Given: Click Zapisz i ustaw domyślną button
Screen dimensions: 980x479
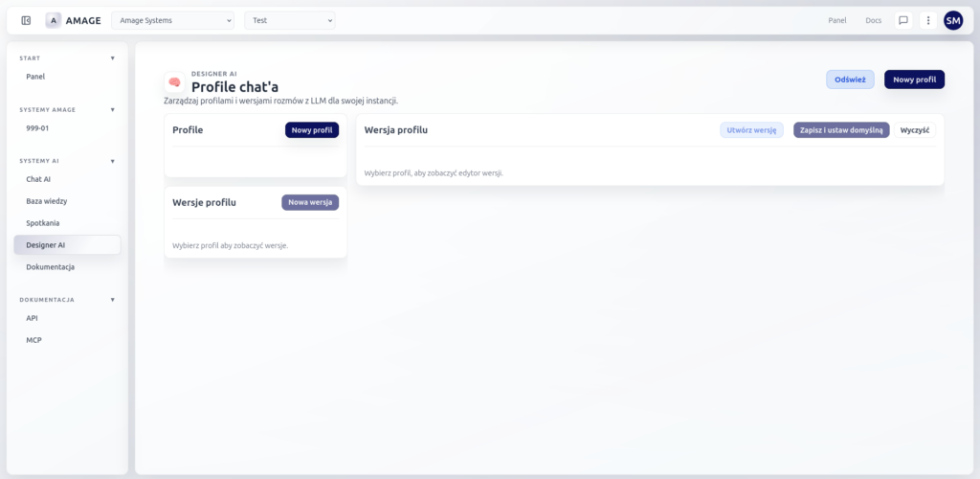Looking at the screenshot, I should click(x=841, y=129).
